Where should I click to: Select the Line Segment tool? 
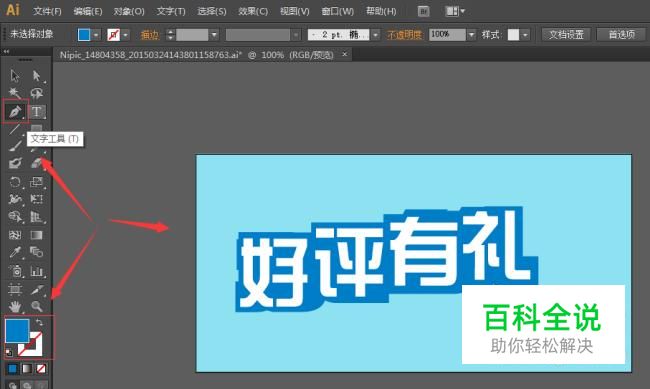click(x=15, y=129)
